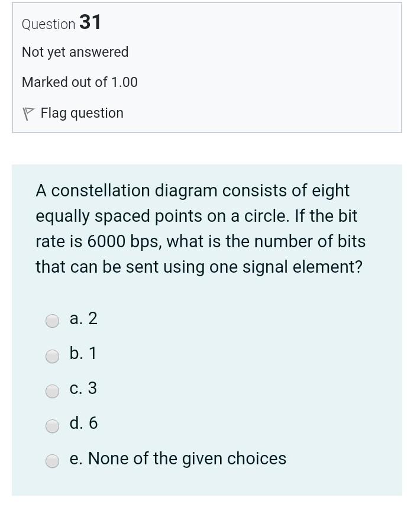Screen dimensions: 420x517
Task: Pick option d. 6
Action: coord(53,426)
